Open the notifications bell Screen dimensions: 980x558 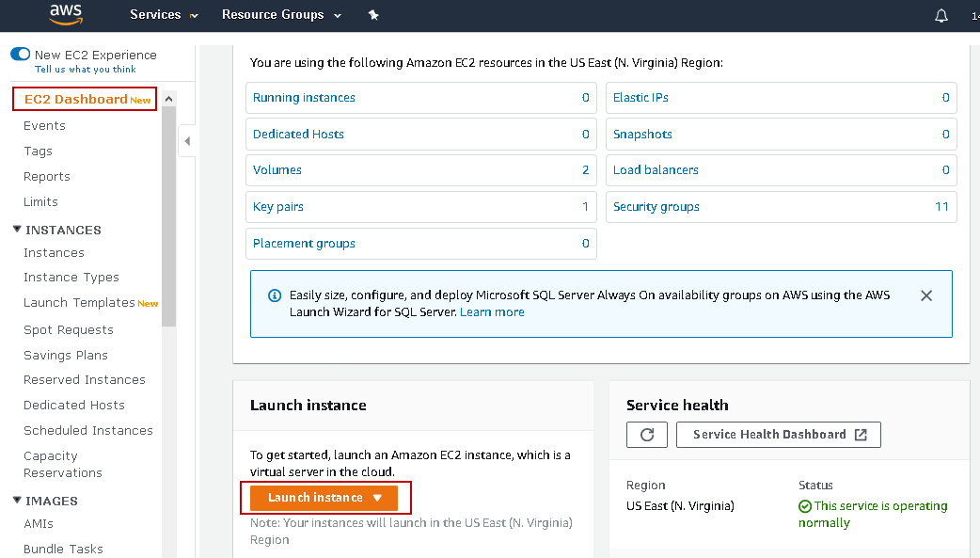[941, 15]
